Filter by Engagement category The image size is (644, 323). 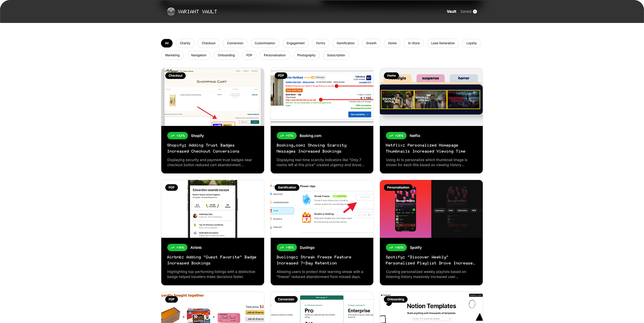[x=296, y=43]
